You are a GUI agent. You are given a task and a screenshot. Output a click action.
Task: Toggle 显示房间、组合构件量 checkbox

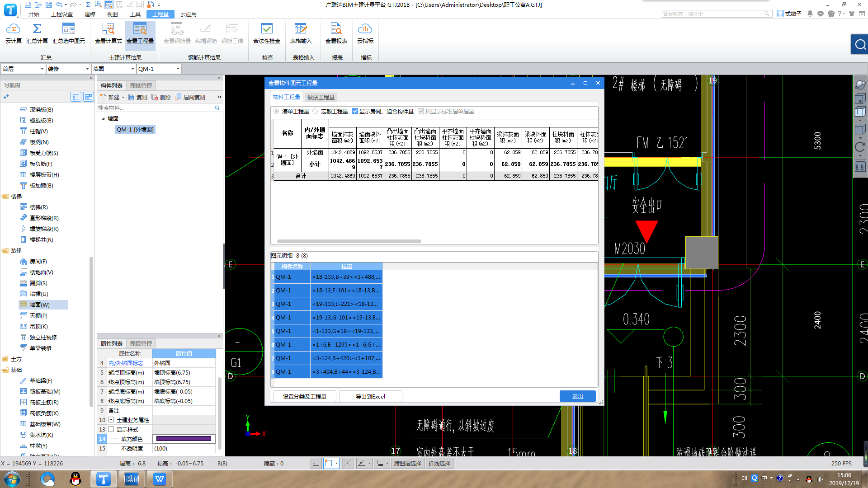(x=355, y=111)
